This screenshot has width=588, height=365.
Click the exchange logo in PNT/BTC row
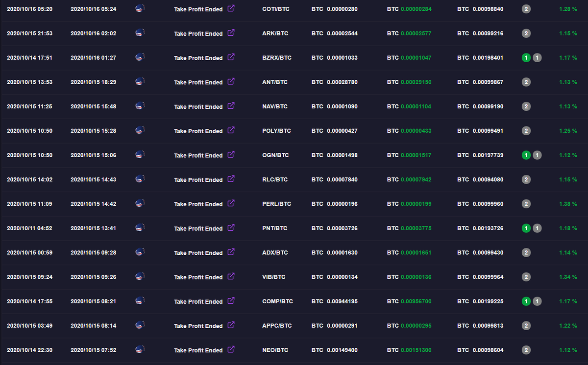(x=140, y=227)
